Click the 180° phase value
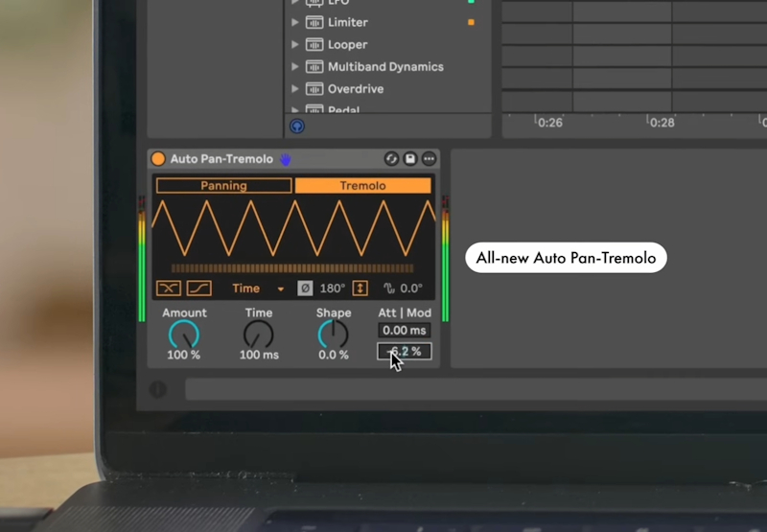 (x=333, y=289)
